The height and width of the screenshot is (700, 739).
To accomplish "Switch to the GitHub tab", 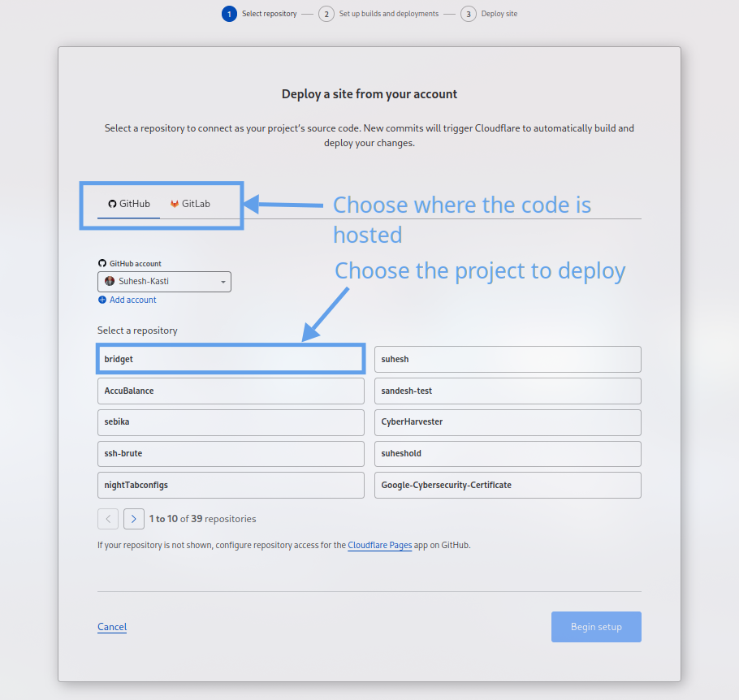I will [x=127, y=204].
